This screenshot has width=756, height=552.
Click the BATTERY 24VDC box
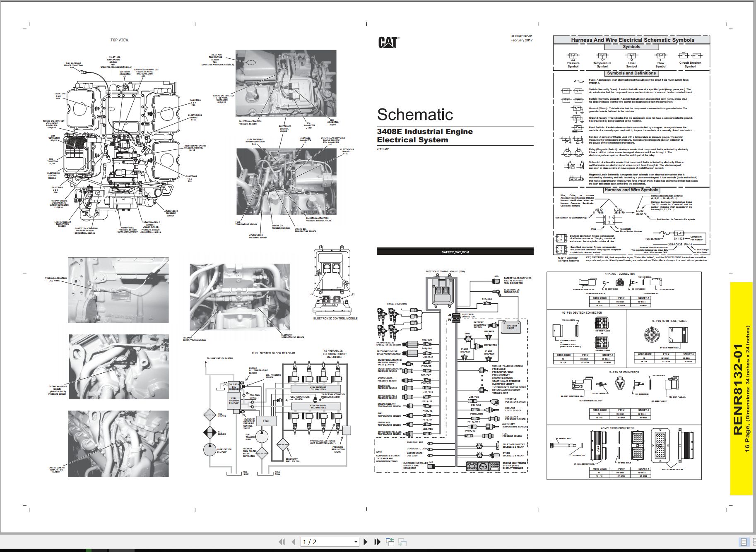point(512,327)
